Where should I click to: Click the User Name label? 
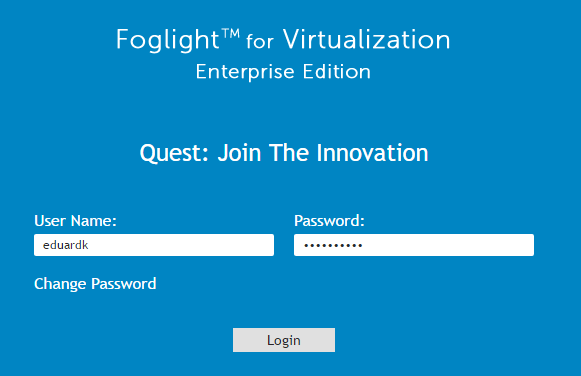point(75,221)
